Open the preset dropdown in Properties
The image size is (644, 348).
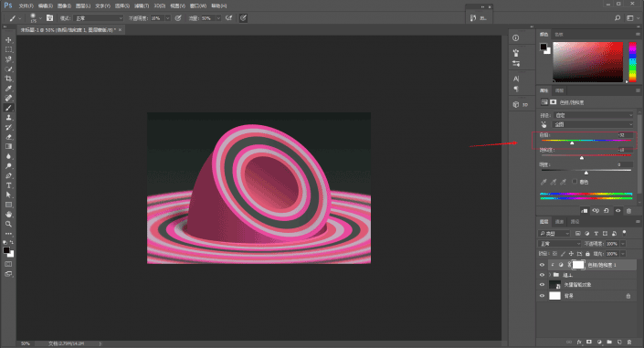click(594, 115)
